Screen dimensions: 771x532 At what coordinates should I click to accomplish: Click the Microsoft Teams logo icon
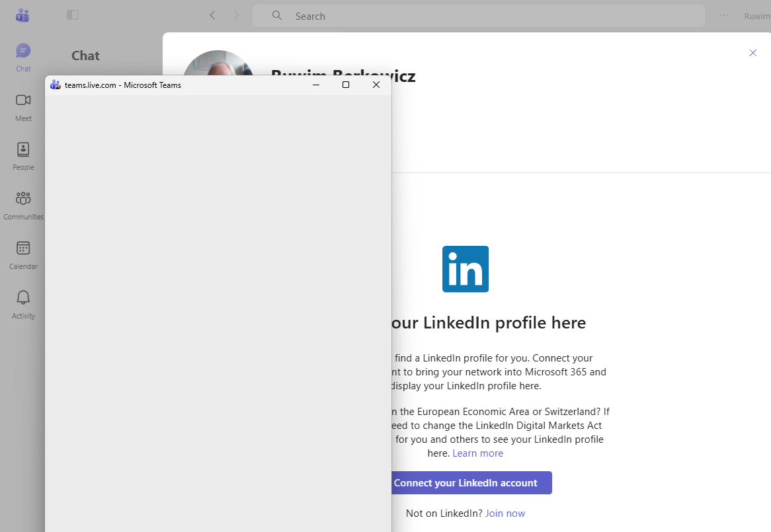[22, 15]
